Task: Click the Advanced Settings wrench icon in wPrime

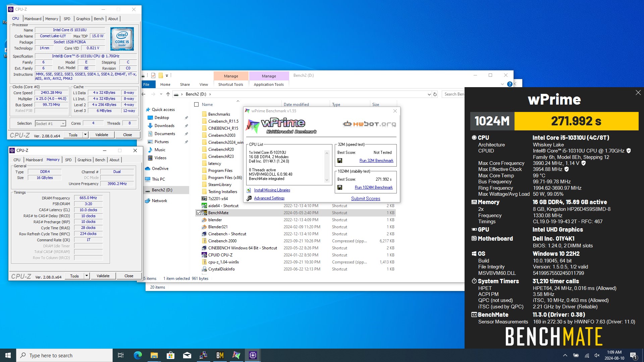Action: pyautogui.click(x=249, y=198)
